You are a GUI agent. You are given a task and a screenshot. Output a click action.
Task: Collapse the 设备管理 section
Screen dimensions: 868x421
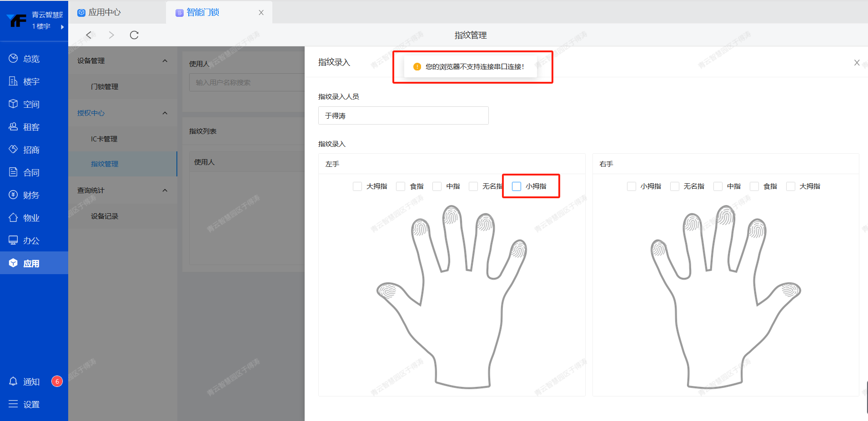(165, 61)
